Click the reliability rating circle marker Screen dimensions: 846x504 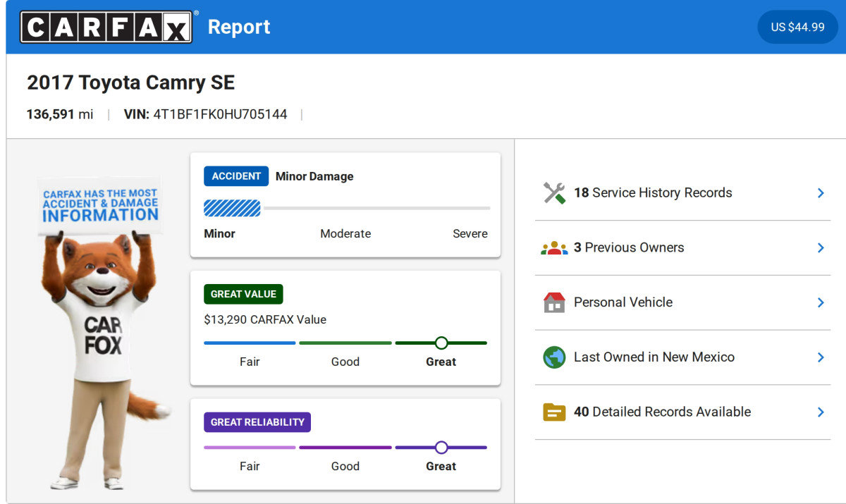pyautogui.click(x=441, y=448)
